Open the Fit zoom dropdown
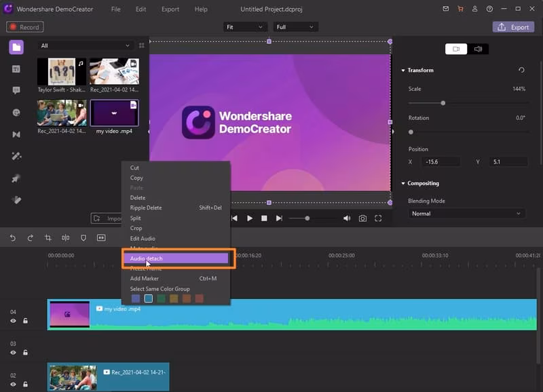This screenshot has height=392, width=543. 244,27
